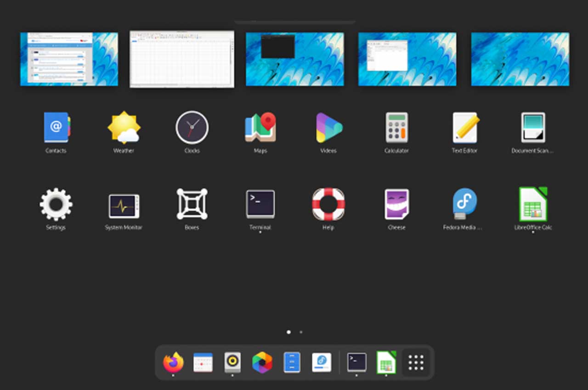Viewport: 588px width, 390px height.
Task: Open the Clocks application
Action: point(192,128)
